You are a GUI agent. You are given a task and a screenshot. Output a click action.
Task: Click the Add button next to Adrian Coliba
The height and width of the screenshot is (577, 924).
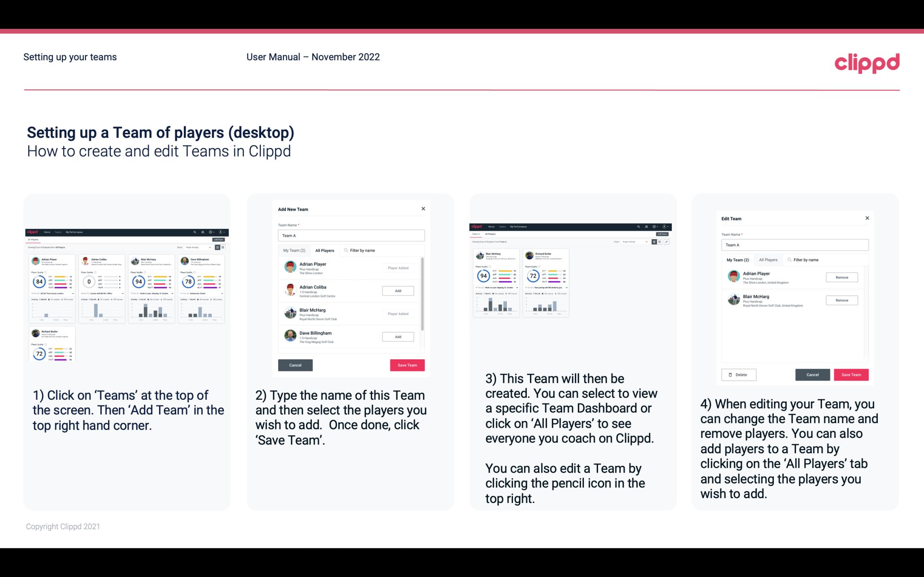click(x=398, y=291)
